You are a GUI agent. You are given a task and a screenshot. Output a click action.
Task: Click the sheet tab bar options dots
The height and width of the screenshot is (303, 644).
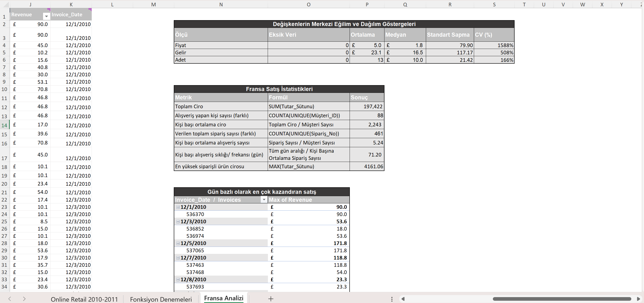(392, 299)
